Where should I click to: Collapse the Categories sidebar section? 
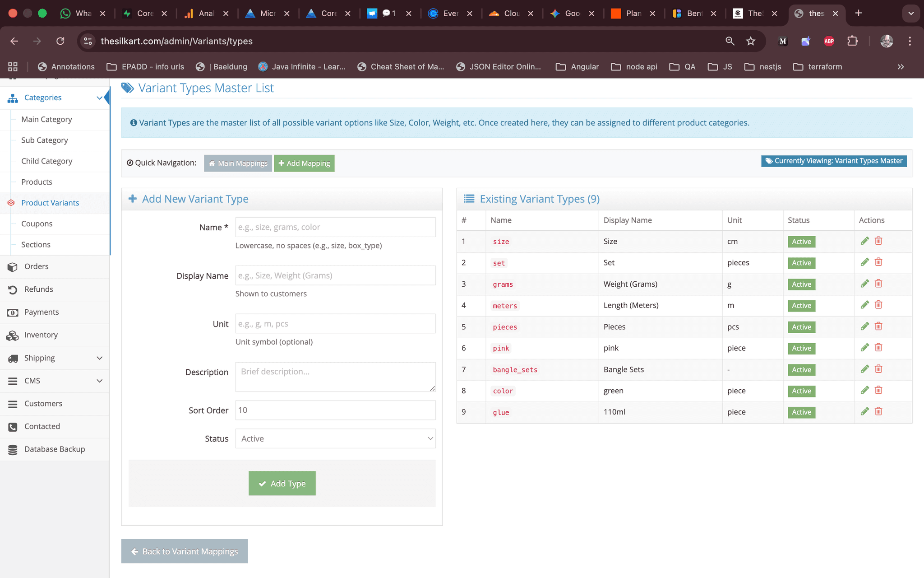(100, 97)
